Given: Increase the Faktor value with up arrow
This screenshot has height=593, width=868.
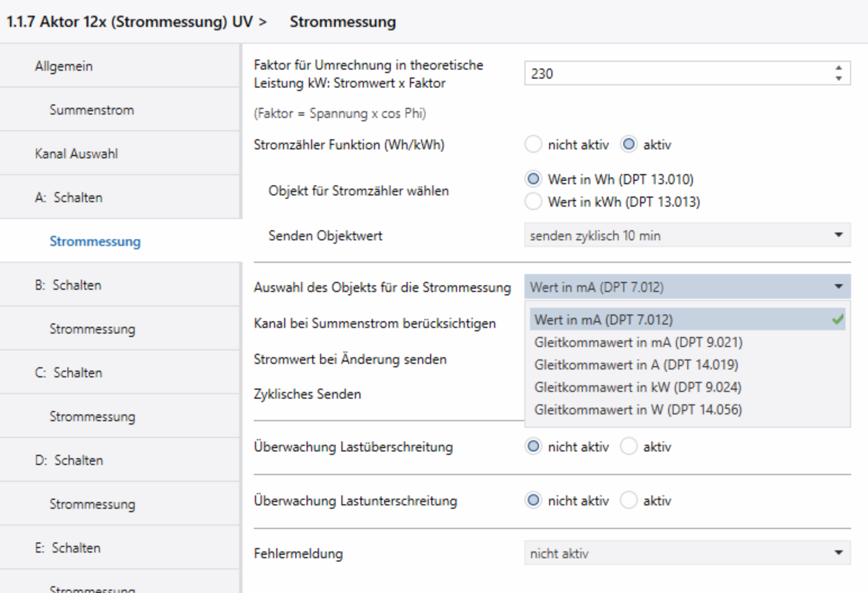Looking at the screenshot, I should pyautogui.click(x=838, y=68).
